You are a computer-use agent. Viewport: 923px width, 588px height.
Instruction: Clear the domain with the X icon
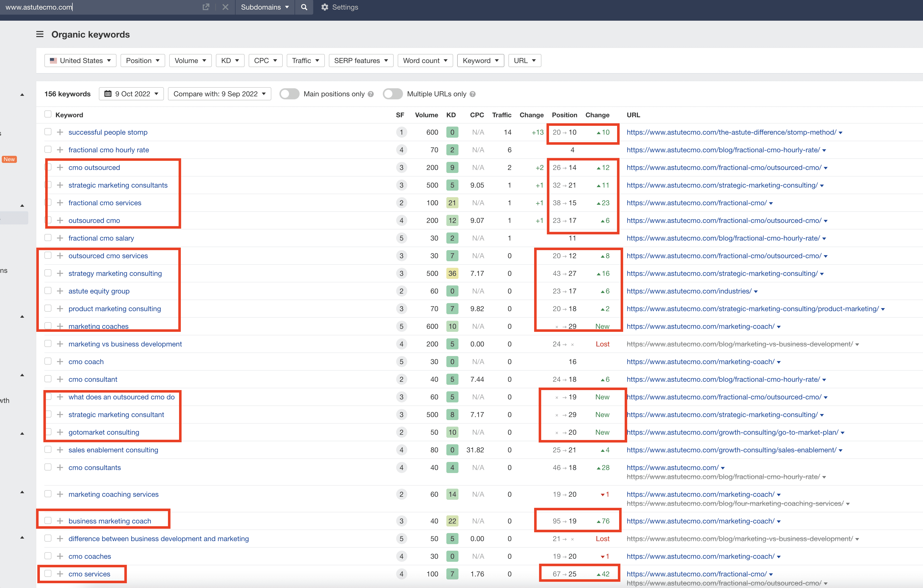(225, 7)
